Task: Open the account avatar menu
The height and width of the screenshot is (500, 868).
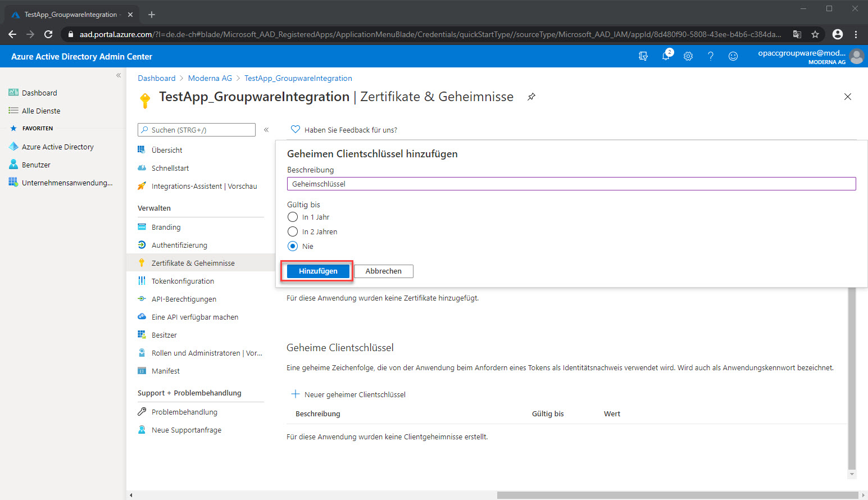Action: (856, 56)
